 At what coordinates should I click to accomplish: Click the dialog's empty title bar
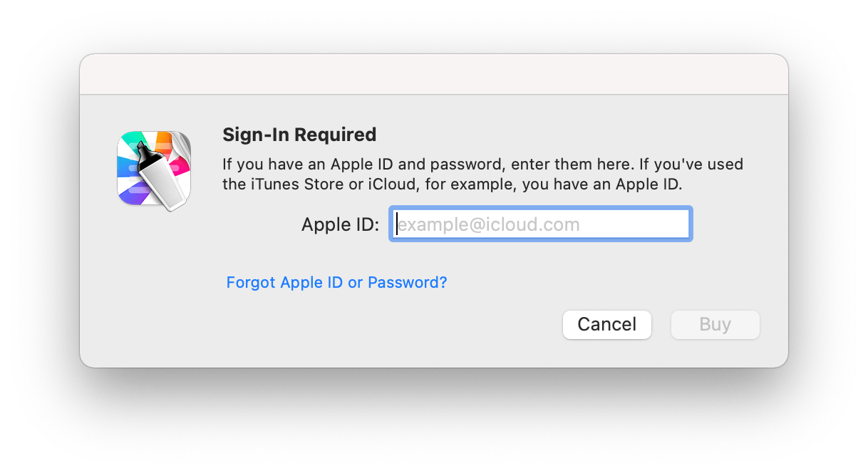[434, 74]
